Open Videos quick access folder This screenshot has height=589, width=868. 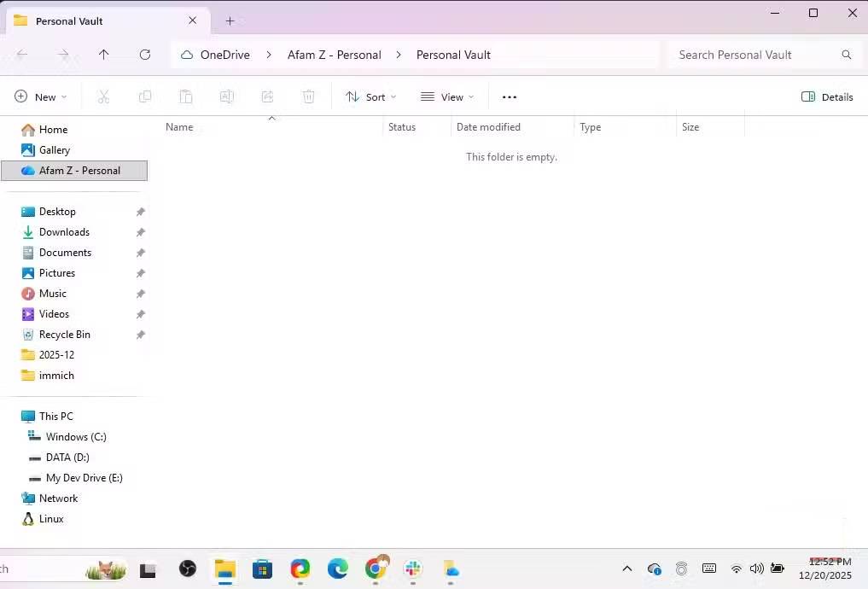54,314
